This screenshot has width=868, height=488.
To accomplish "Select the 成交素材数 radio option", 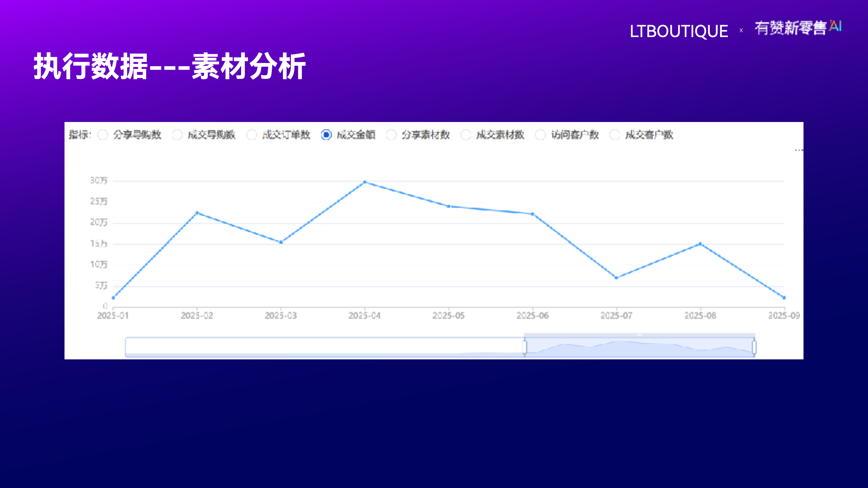I will [466, 135].
